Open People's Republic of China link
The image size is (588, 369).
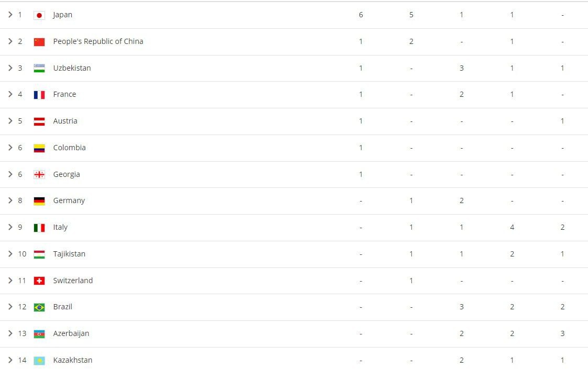coord(98,41)
